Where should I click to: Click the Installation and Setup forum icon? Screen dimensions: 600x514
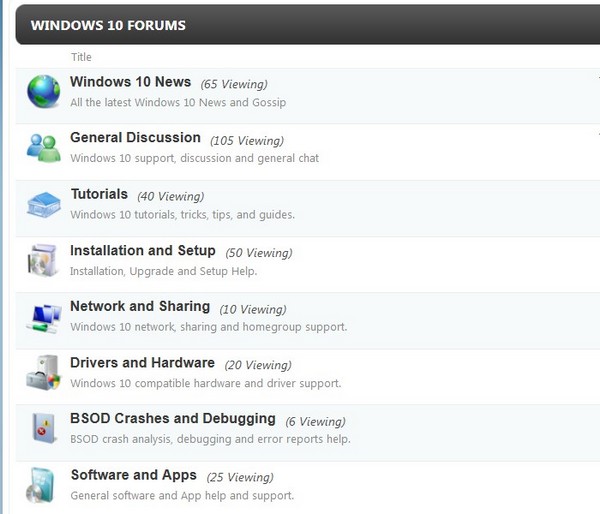[43, 260]
